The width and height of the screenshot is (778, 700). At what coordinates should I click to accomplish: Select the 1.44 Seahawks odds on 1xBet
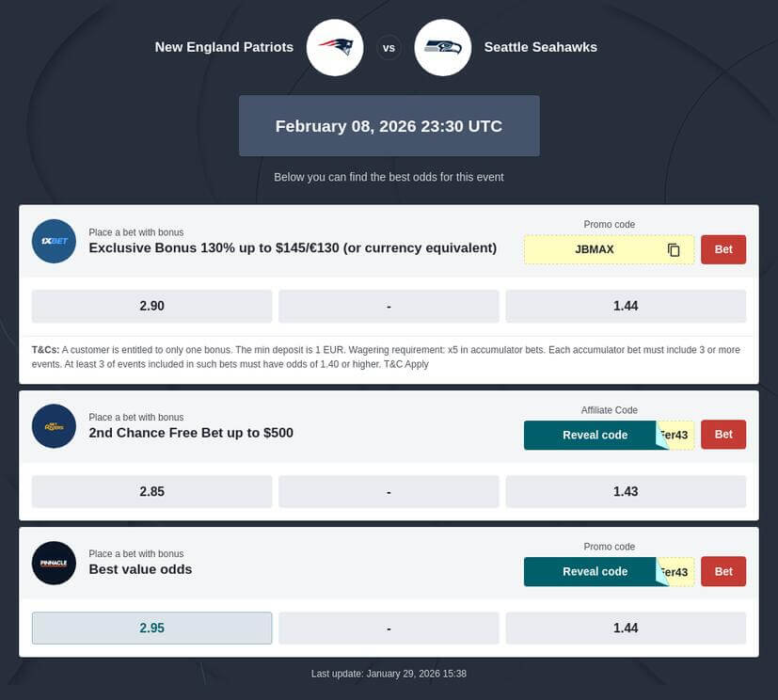point(626,306)
